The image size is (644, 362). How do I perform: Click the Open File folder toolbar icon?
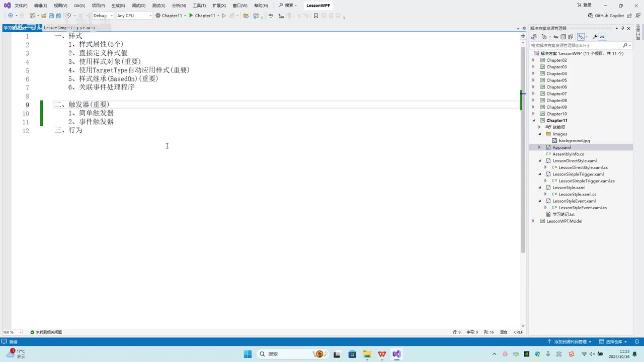44,16
